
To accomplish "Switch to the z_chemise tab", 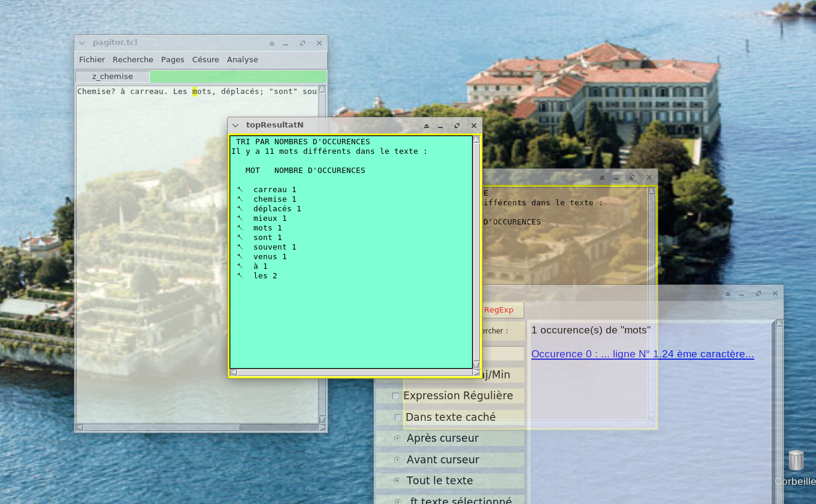I will [113, 77].
